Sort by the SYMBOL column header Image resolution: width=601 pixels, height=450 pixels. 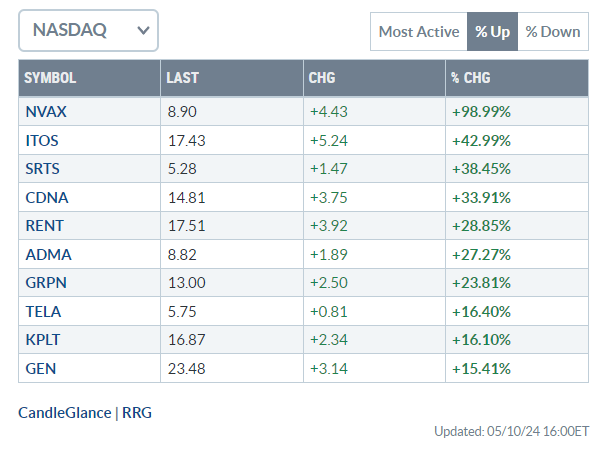pos(50,78)
